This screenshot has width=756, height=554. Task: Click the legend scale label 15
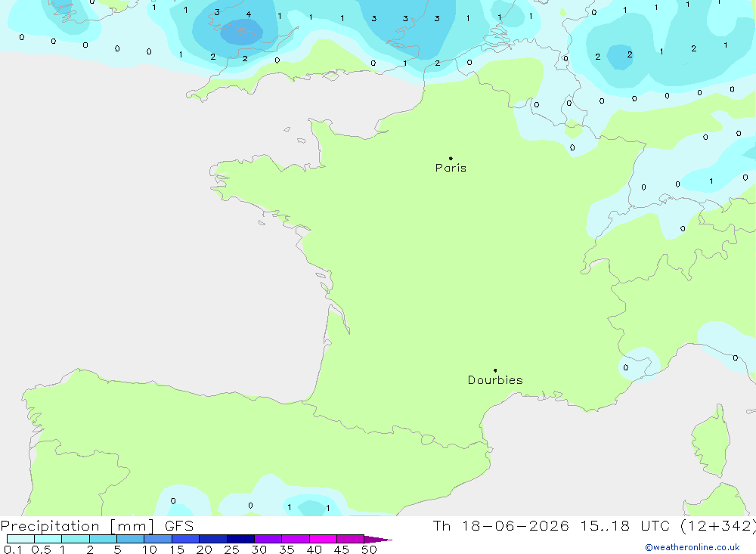(x=177, y=549)
